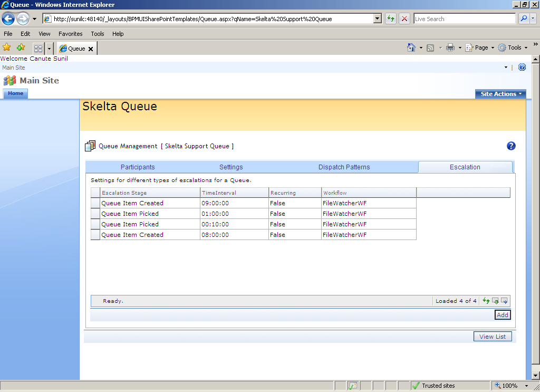Open the blue help question mark icon

tap(511, 146)
